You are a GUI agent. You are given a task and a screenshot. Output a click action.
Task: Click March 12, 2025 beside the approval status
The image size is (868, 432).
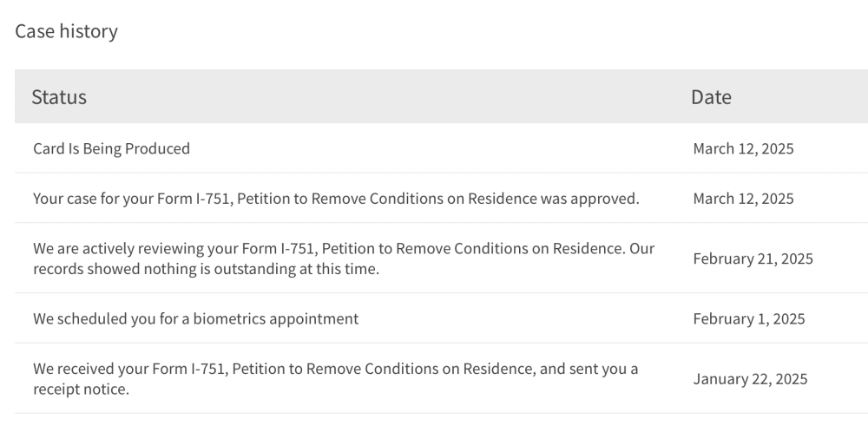click(743, 198)
